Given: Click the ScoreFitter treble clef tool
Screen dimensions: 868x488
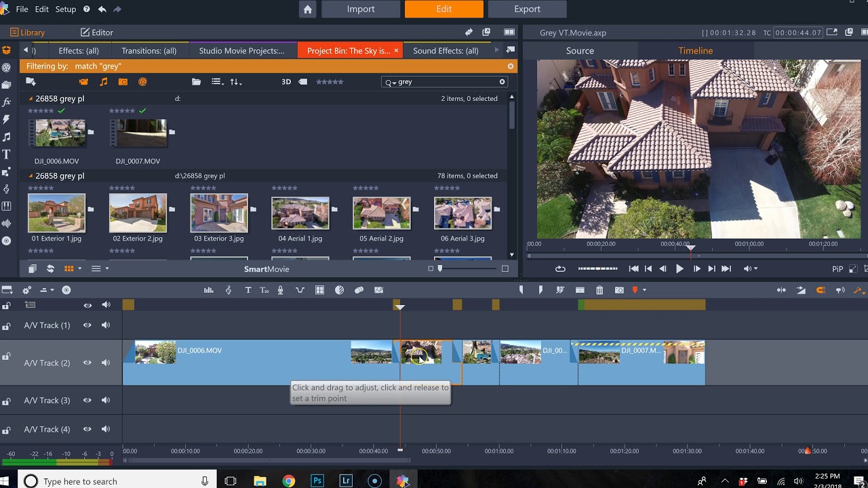Looking at the screenshot, I should coord(229,290).
